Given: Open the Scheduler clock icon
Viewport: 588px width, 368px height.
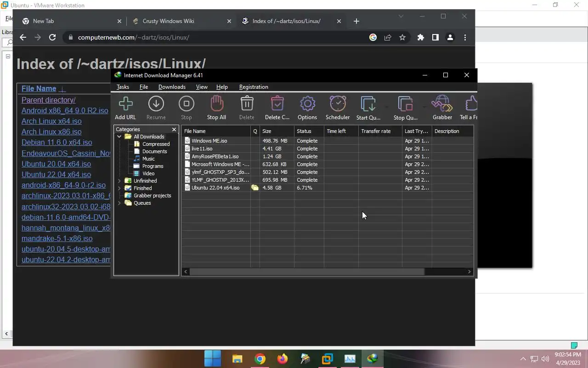Looking at the screenshot, I should tap(338, 104).
